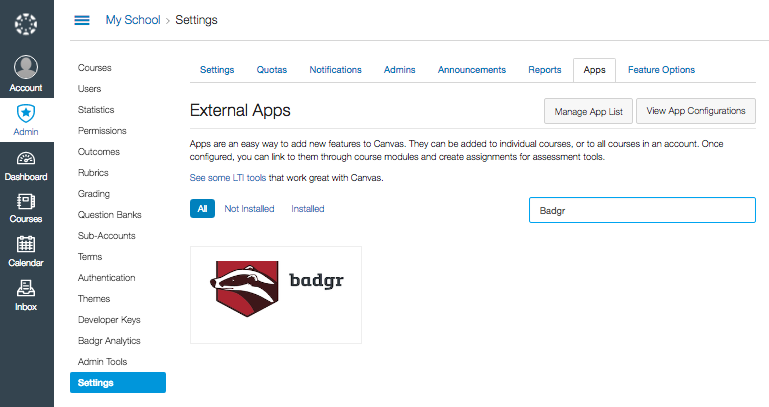Open the Notifications tab
The image size is (769, 407).
[x=335, y=70]
